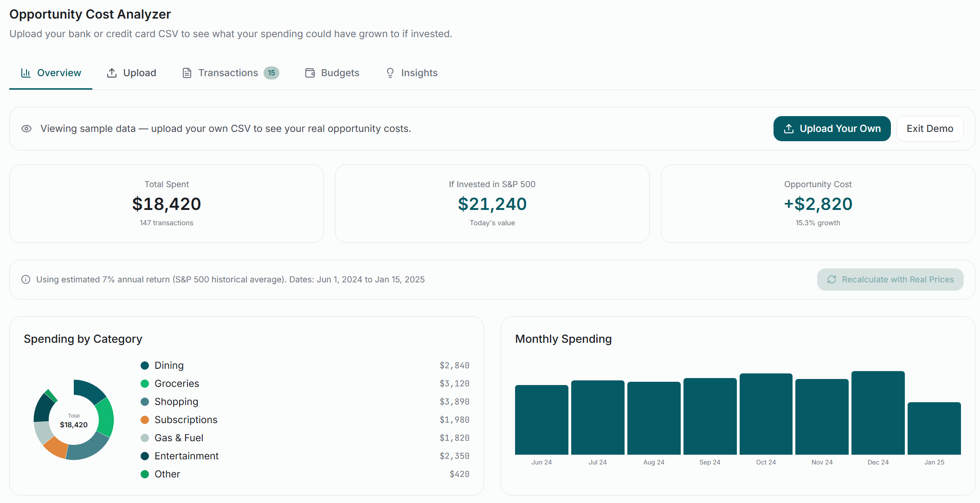Click the Groceries amount $3,120
The height and width of the screenshot is (503, 980).
coord(455,384)
